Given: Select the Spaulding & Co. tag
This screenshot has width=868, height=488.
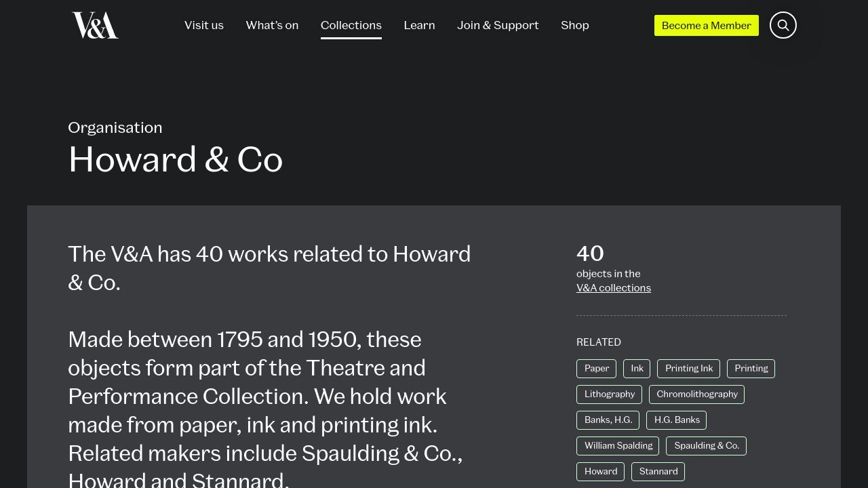Looking at the screenshot, I should coord(707,446).
